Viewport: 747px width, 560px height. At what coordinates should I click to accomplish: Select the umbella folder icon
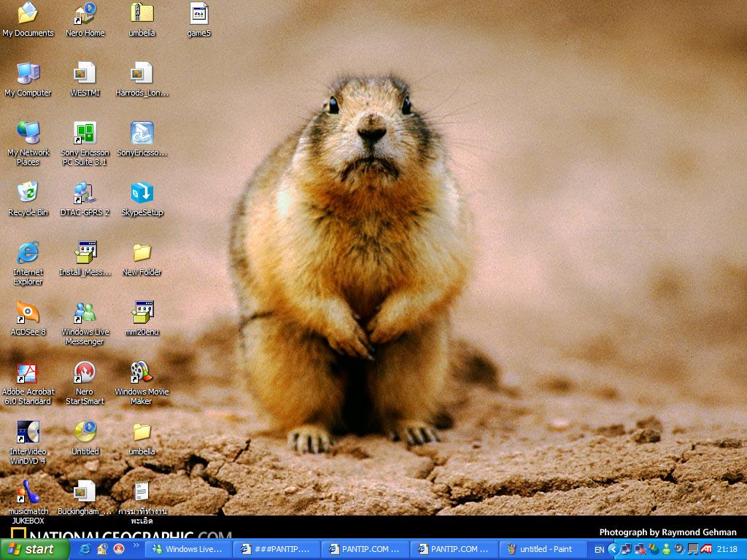(142, 438)
